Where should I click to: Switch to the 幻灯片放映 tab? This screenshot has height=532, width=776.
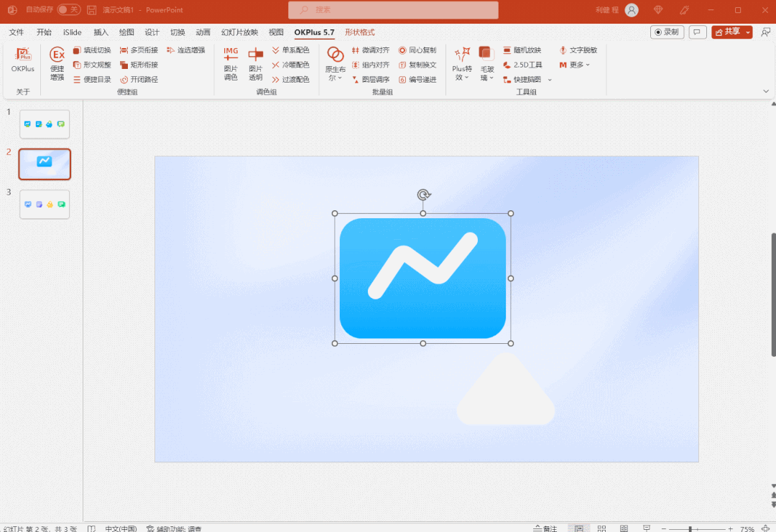[x=239, y=32]
